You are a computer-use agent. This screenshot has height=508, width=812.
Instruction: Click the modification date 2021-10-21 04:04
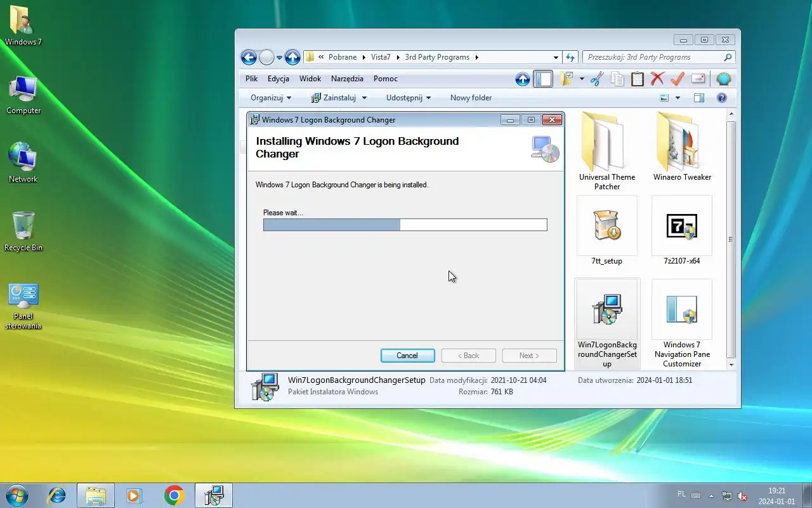pyautogui.click(x=519, y=380)
